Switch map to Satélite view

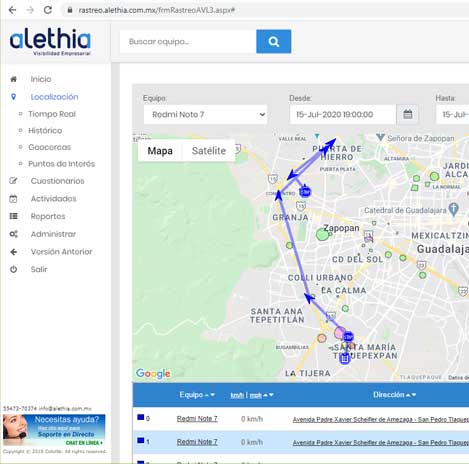pyautogui.click(x=209, y=151)
